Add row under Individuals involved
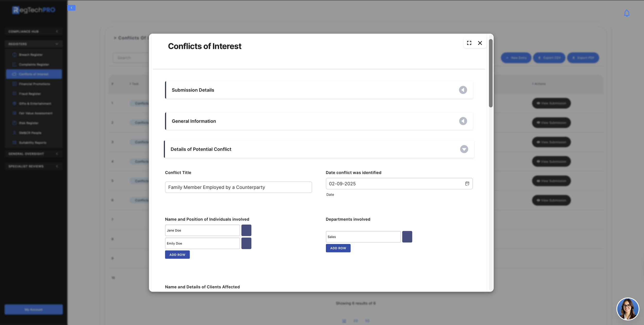The height and width of the screenshot is (325, 644). (x=177, y=254)
